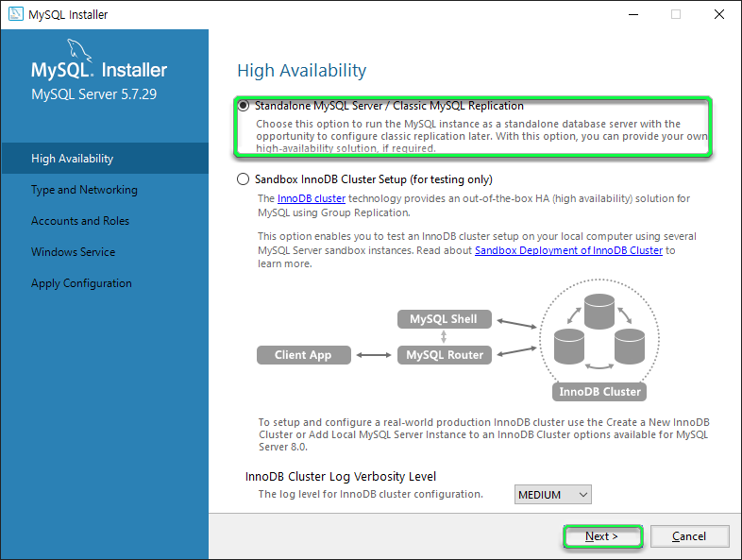
Task: Click the Next button
Action: click(602, 536)
